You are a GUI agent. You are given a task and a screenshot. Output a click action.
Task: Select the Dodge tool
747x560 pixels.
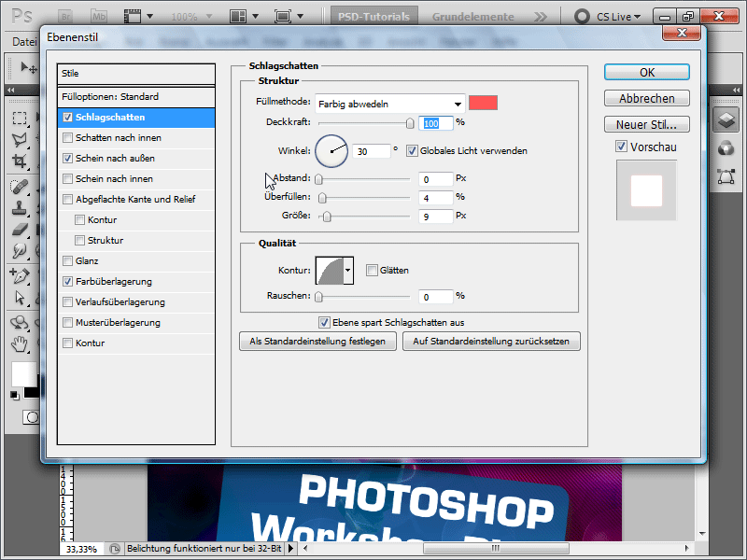pyautogui.click(x=20, y=251)
